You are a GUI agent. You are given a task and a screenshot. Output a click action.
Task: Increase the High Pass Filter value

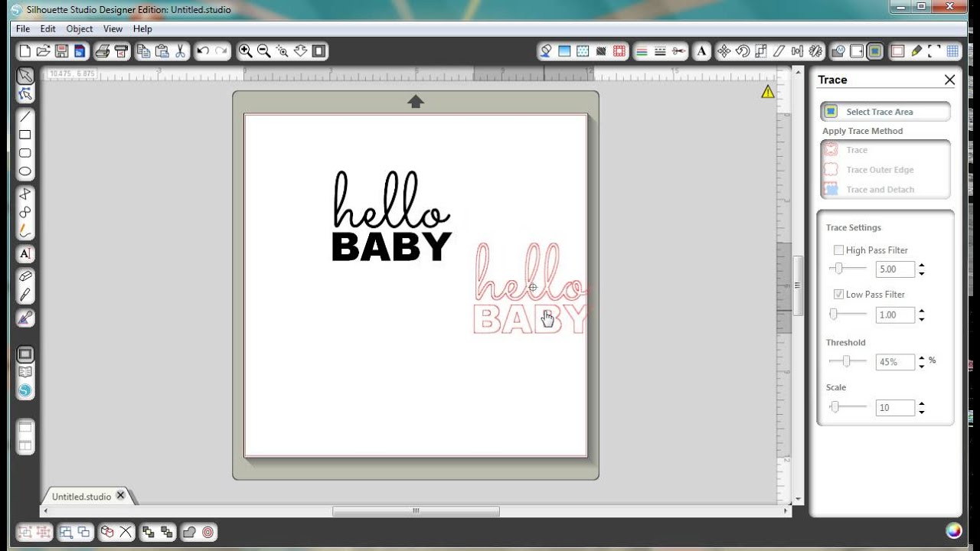[x=922, y=266]
